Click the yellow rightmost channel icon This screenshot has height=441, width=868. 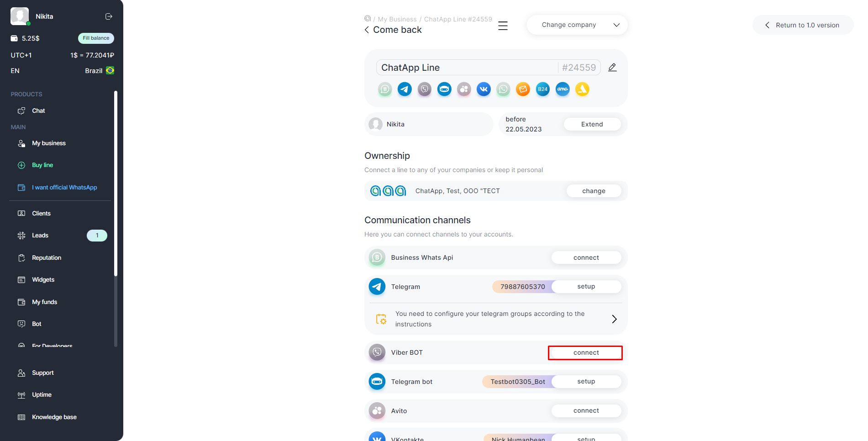(x=582, y=89)
